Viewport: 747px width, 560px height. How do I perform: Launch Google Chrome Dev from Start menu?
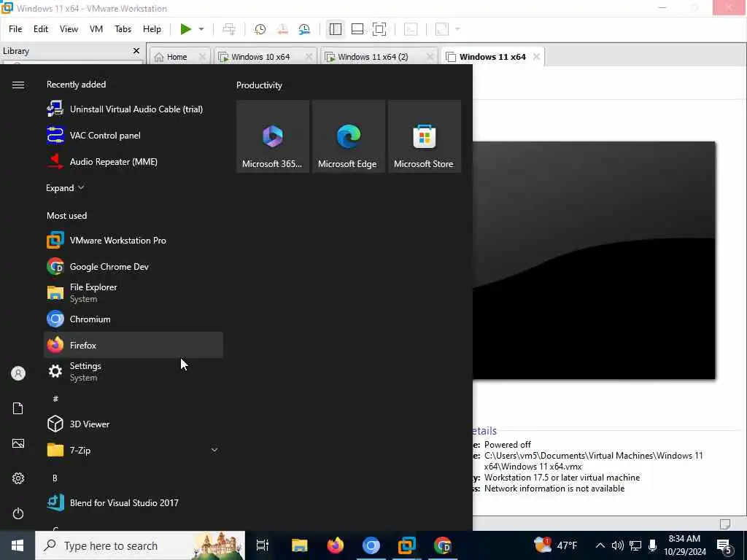click(133, 266)
